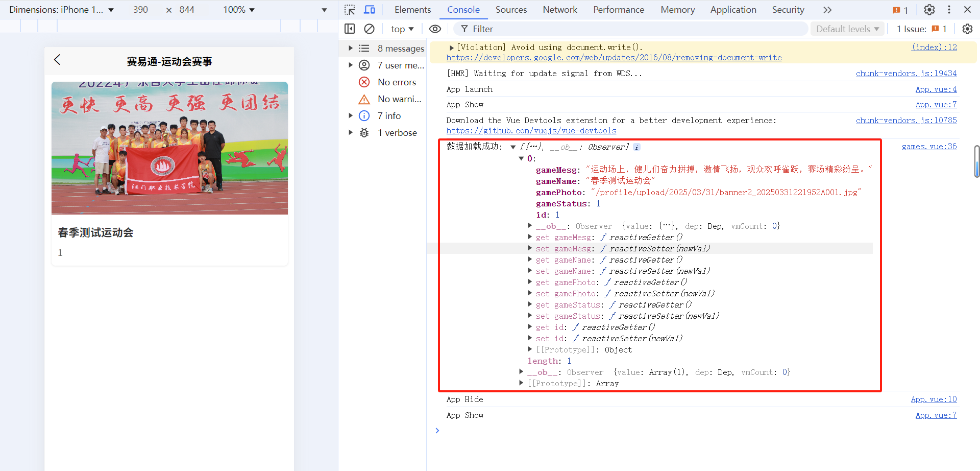Expand get gameMesg reactiveGetter entry
980x471 pixels.
tap(530, 237)
